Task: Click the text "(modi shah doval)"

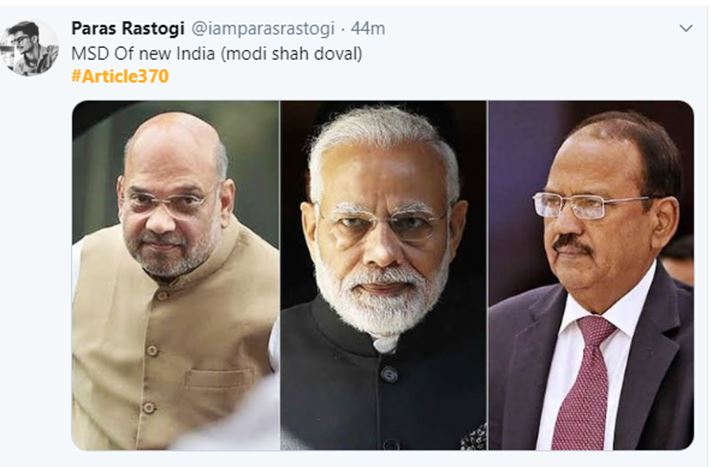Action: pos(292,54)
